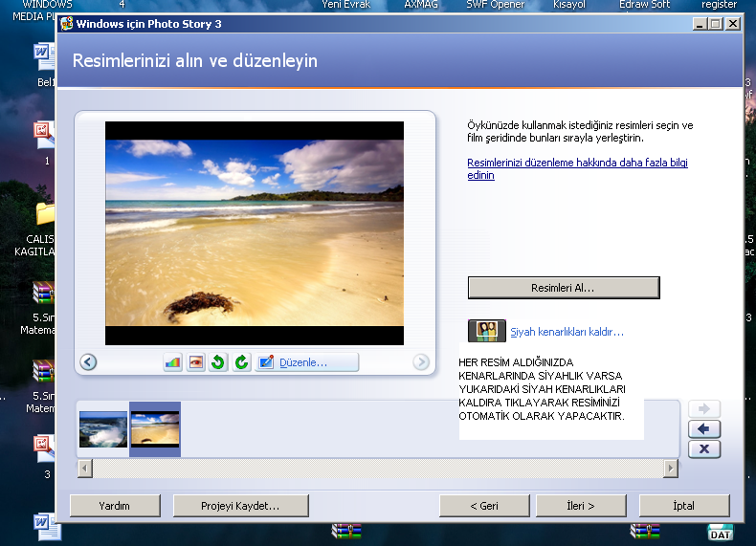This screenshot has width=756, height=546.
Task: Click the red-eye correction icon
Action: [x=195, y=362]
